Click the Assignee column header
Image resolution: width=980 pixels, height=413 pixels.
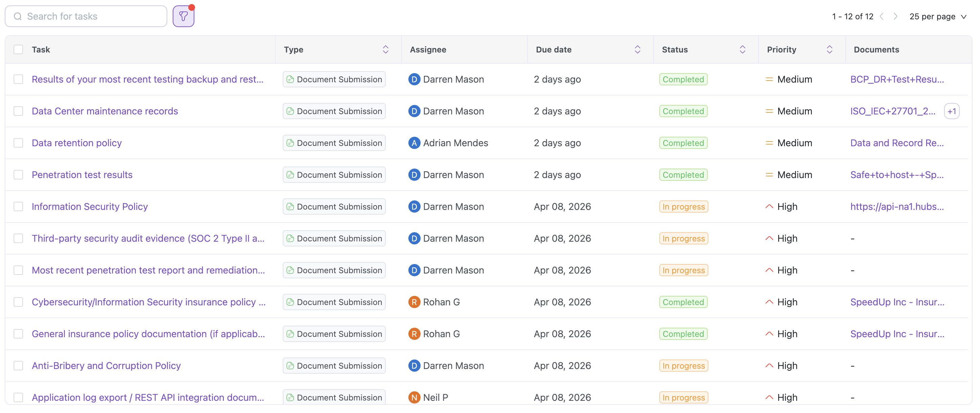coord(428,49)
